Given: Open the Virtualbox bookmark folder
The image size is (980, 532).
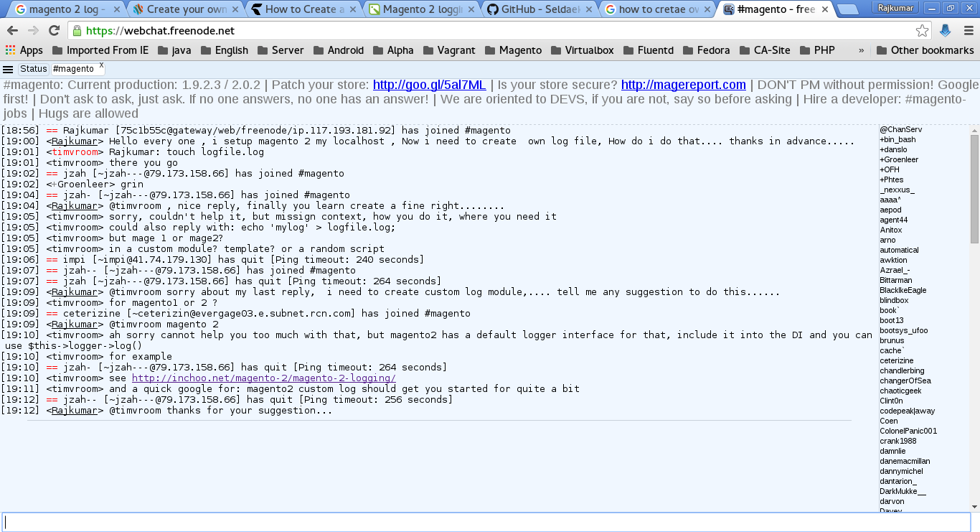Looking at the screenshot, I should [582, 50].
